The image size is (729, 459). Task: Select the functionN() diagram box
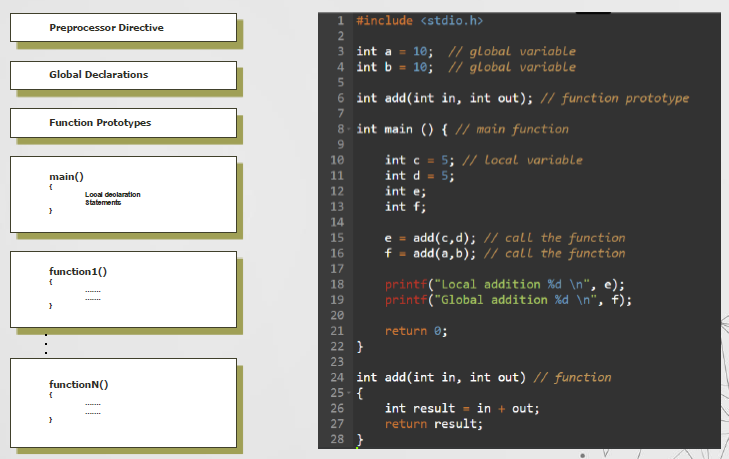[124, 400]
